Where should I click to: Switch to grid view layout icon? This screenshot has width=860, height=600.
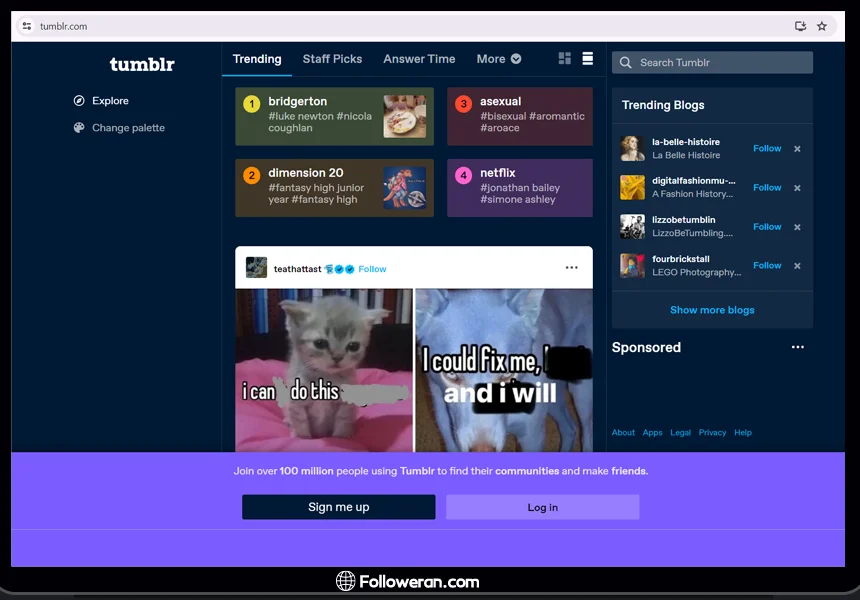tap(564, 59)
